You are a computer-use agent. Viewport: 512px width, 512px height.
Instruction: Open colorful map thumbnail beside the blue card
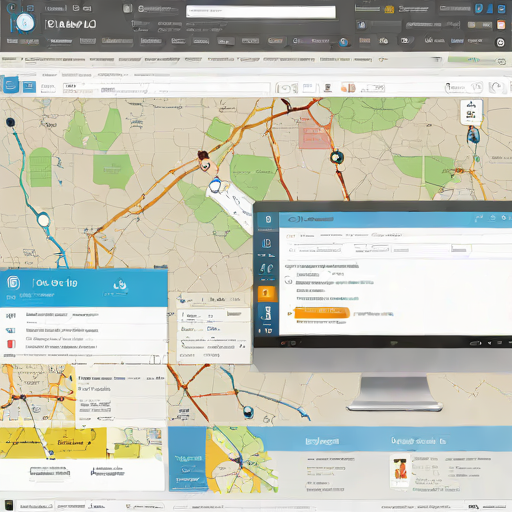point(242,460)
